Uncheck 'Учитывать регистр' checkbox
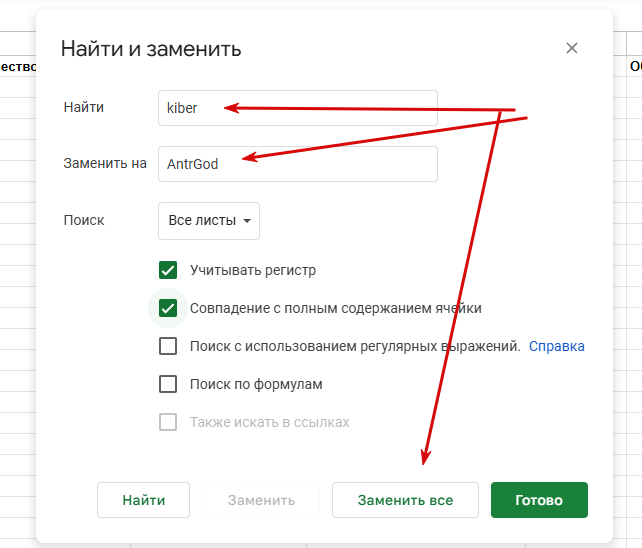642x548 pixels. pyautogui.click(x=168, y=270)
